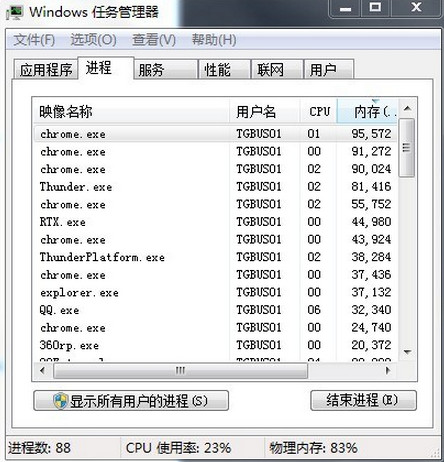
Task: Minimize the Task Manager window
Action: [346, 8]
